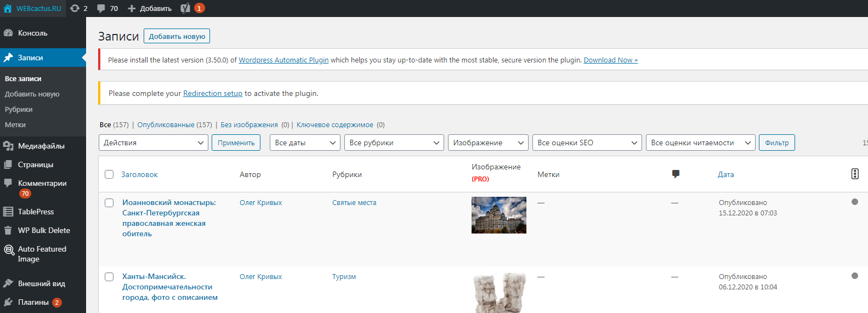The height and width of the screenshot is (313, 868).
Task: Open the Все рубрики category dropdown
Action: [394, 143]
